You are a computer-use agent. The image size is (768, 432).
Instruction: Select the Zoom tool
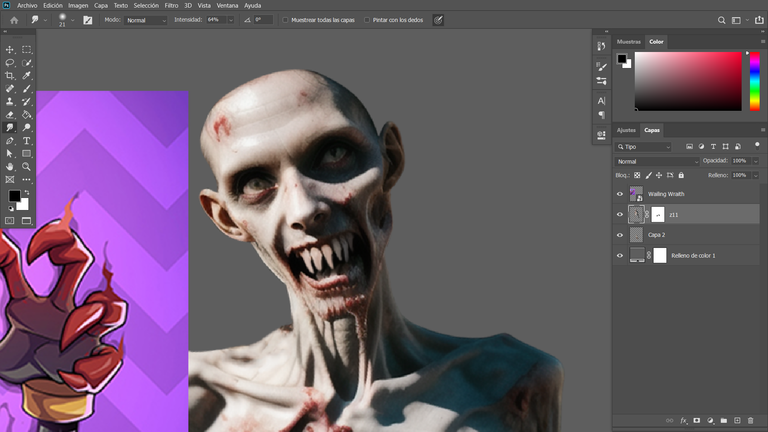tap(26, 167)
